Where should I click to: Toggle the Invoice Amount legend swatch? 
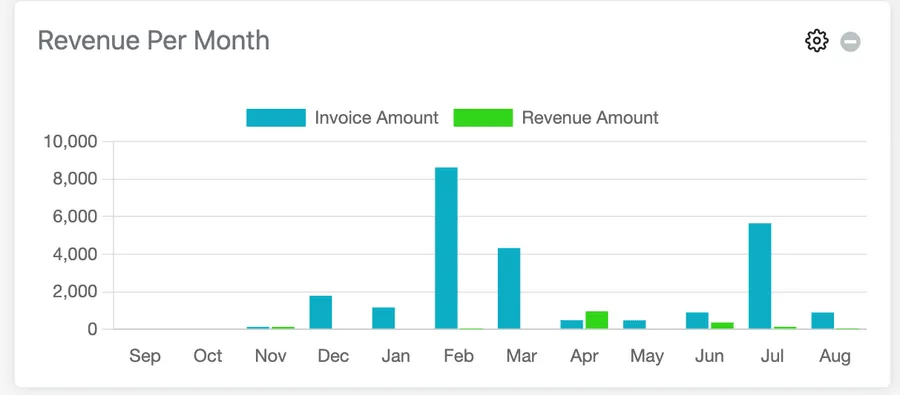point(276,118)
